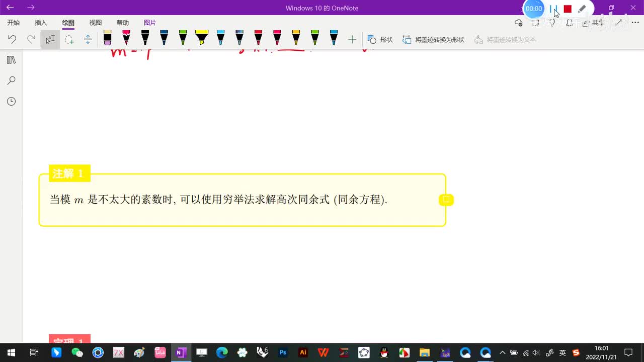This screenshot has width=644, height=362.
Task: Open recent notes clock icon
Action: point(11,102)
